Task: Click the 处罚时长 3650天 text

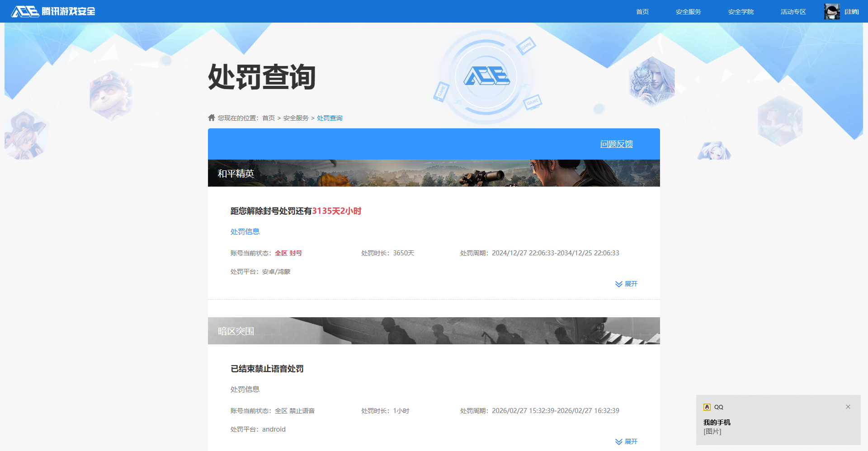Action: tap(388, 253)
